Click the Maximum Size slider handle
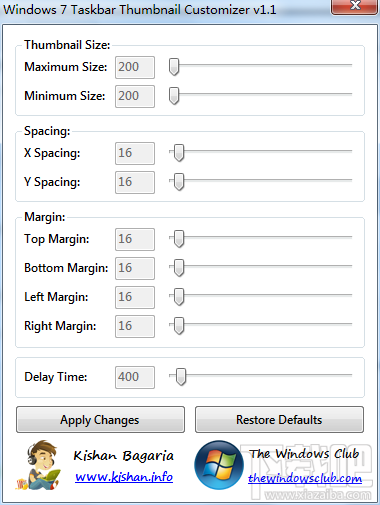The image size is (380, 505). coord(174,67)
